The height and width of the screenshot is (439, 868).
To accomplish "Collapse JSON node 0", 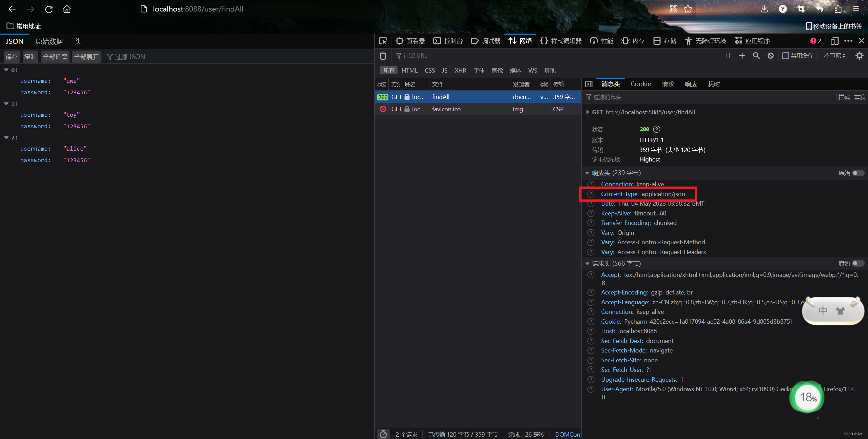I will (6, 70).
